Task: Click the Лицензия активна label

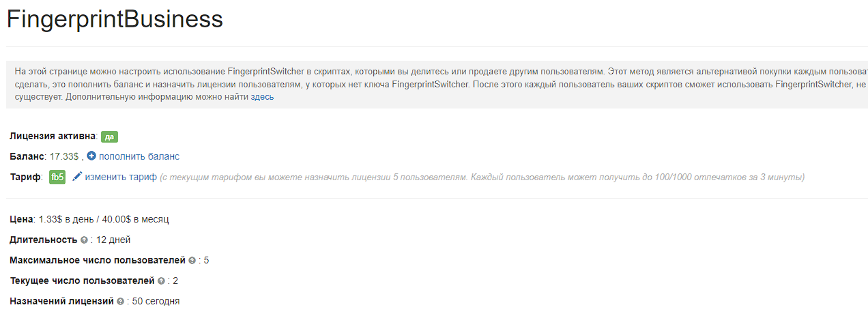Action: [x=53, y=136]
